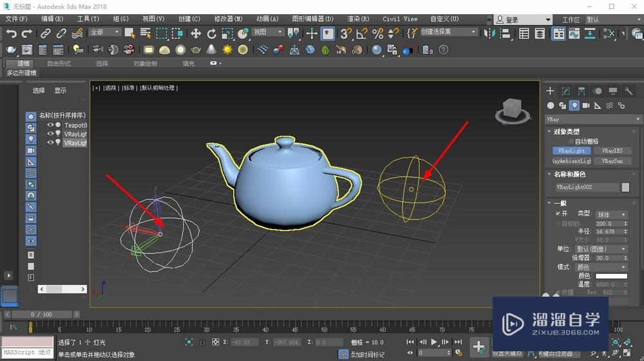The image size is (644, 361).
Task: Toggle the Toggle Ribbon toolbar button
Action: (x=558, y=33)
